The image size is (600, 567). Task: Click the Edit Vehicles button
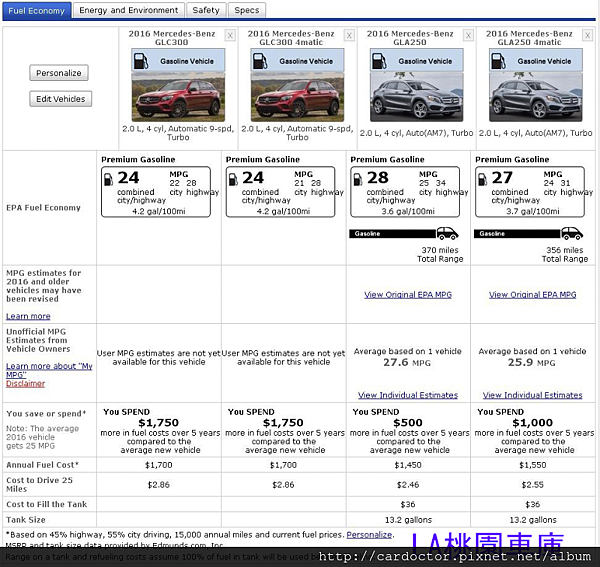tap(60, 99)
